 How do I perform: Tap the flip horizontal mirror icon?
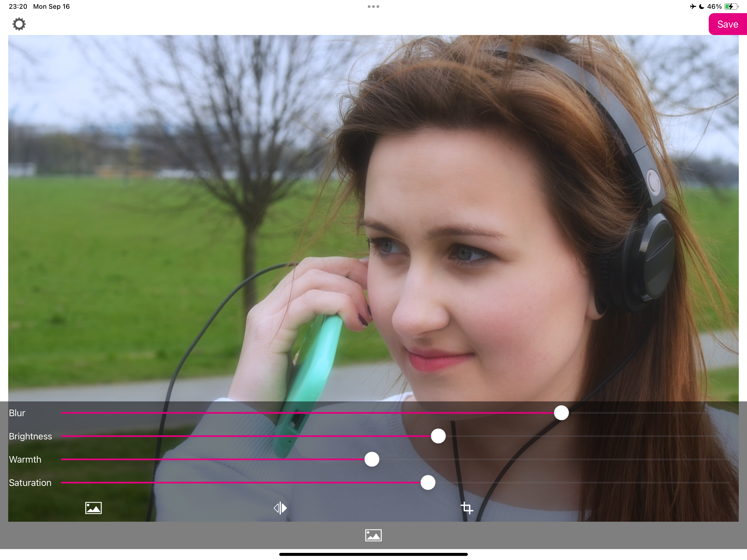[280, 508]
